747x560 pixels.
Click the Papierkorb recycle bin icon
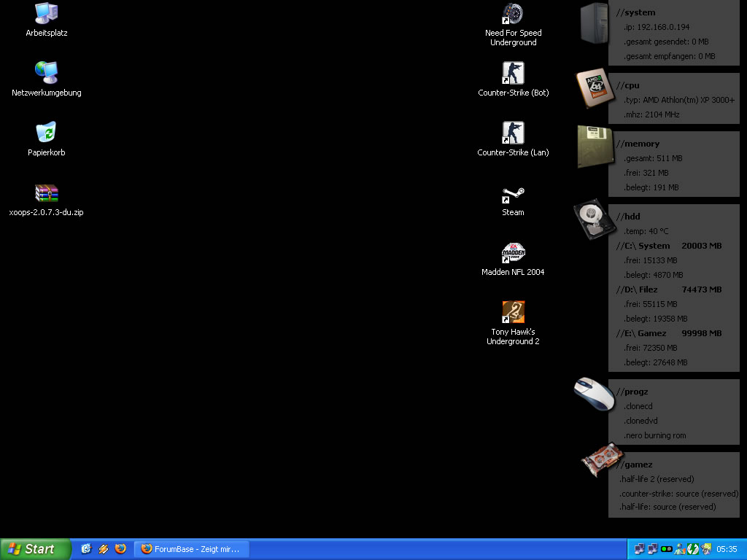click(x=46, y=139)
